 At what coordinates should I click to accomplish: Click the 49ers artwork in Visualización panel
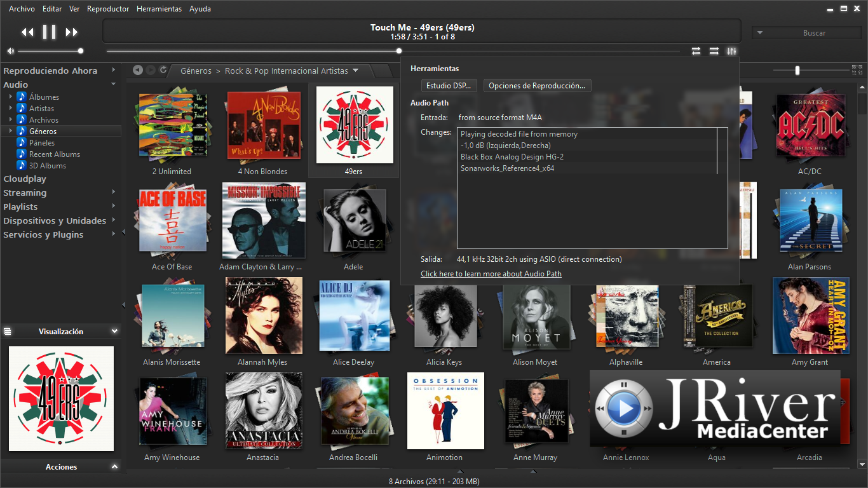(x=61, y=398)
